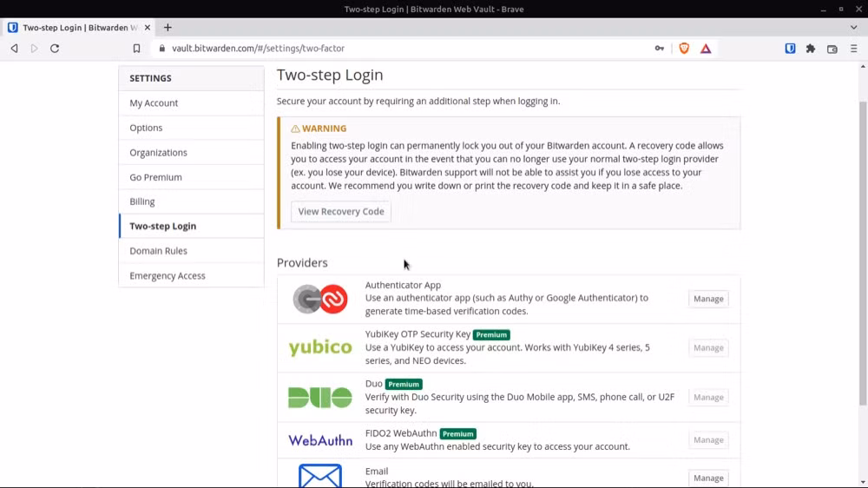Open the Bitwarden extension icon in toolbar

790,49
